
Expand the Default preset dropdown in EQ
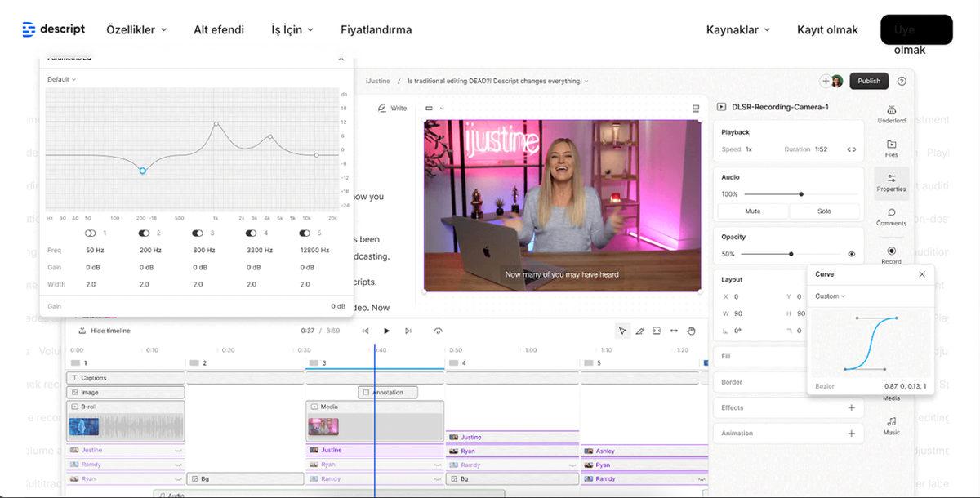pos(61,79)
